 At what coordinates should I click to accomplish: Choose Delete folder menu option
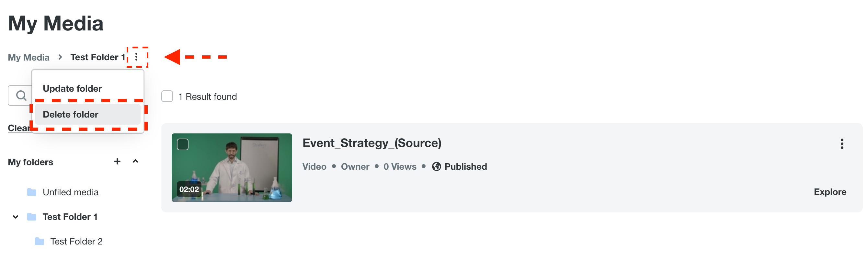pyautogui.click(x=71, y=115)
